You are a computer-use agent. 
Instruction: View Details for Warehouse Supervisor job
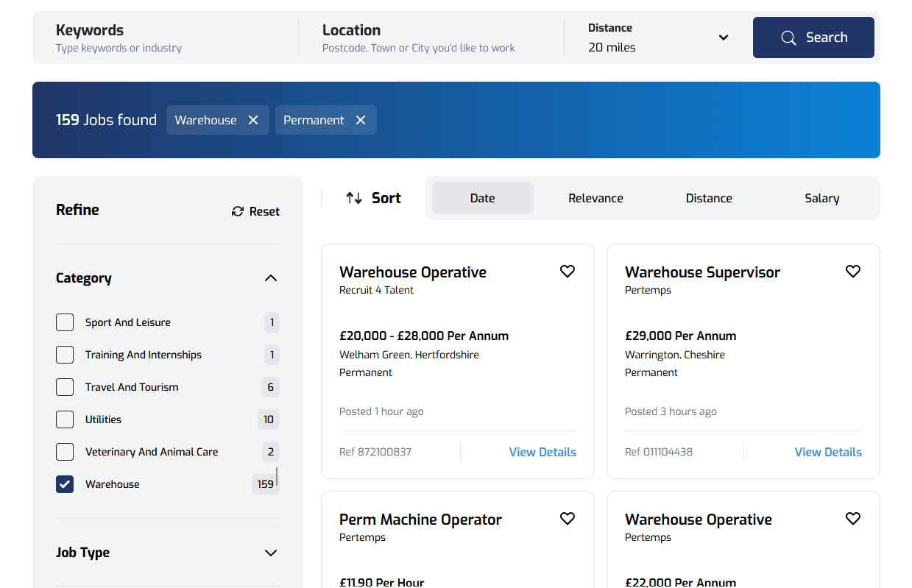pos(827,452)
